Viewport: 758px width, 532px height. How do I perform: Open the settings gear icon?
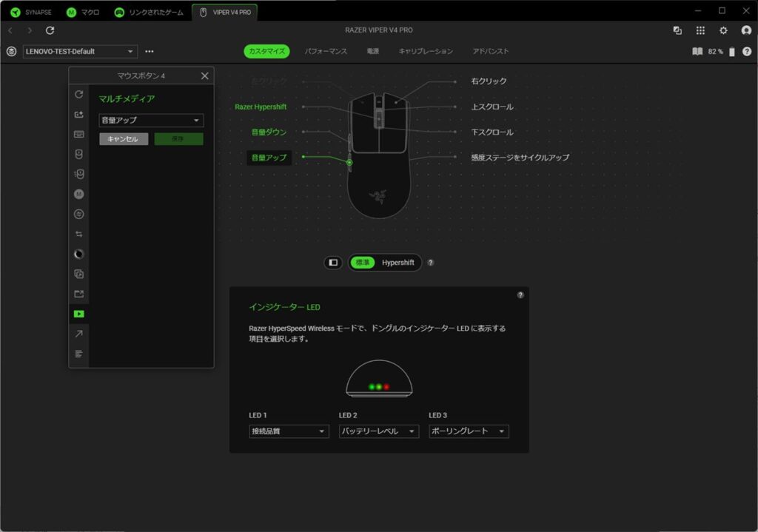(723, 30)
